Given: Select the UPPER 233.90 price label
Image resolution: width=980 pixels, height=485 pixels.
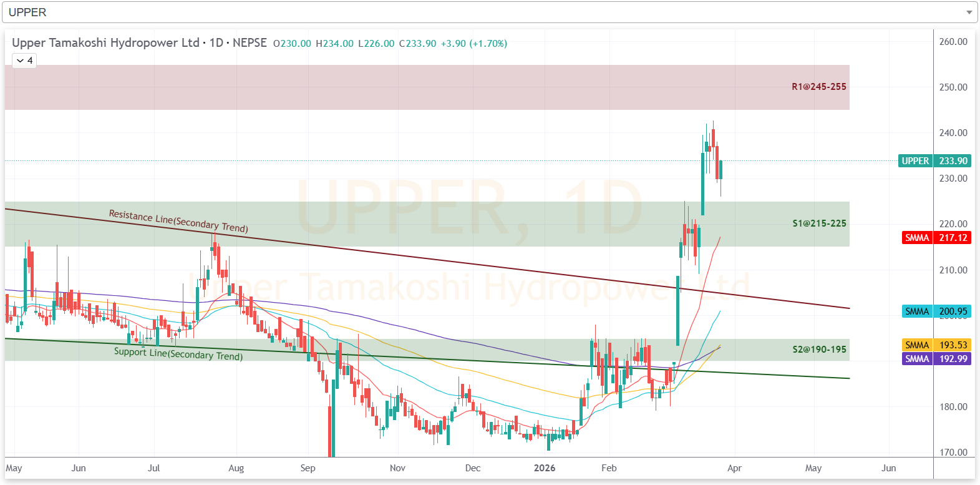Looking at the screenshot, I should (x=934, y=161).
